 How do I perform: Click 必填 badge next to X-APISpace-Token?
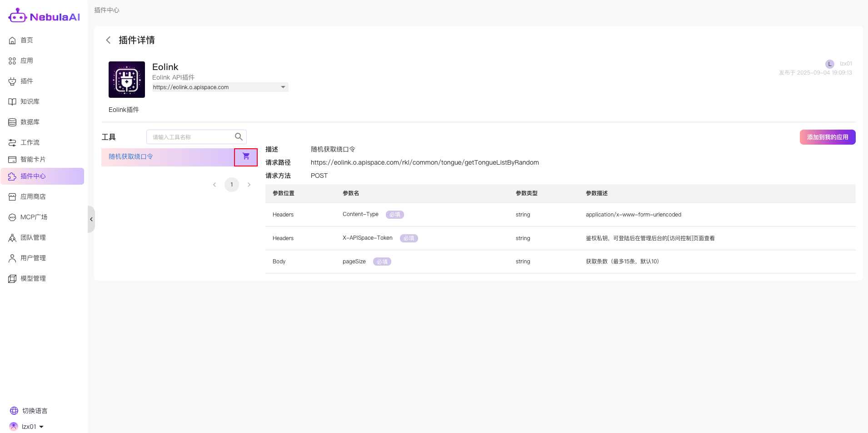click(x=409, y=238)
